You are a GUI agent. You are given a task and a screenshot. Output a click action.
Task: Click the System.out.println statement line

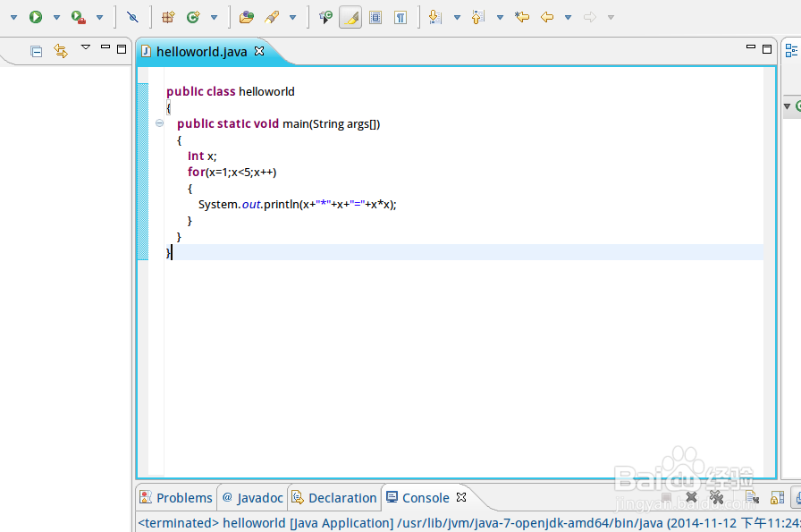pos(298,205)
